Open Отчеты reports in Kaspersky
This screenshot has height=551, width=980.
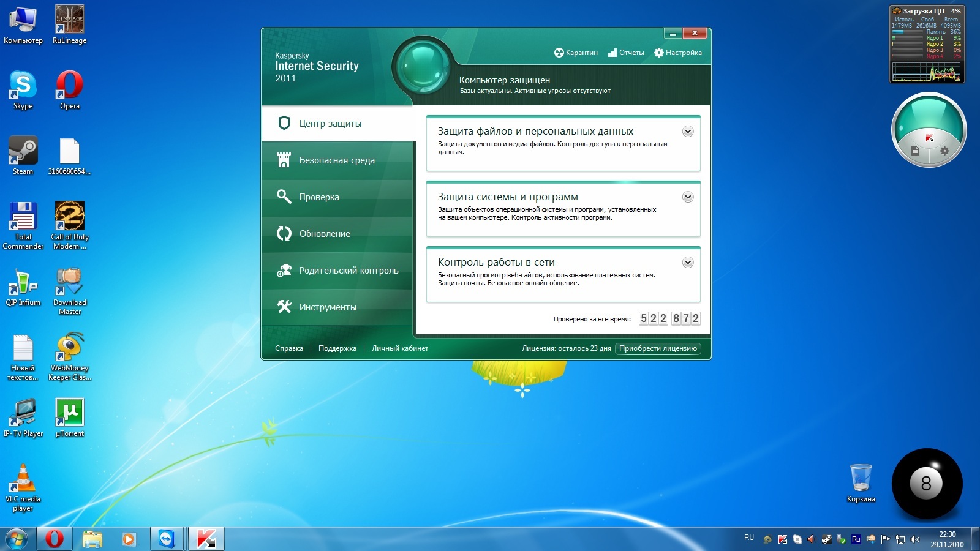[x=626, y=53]
